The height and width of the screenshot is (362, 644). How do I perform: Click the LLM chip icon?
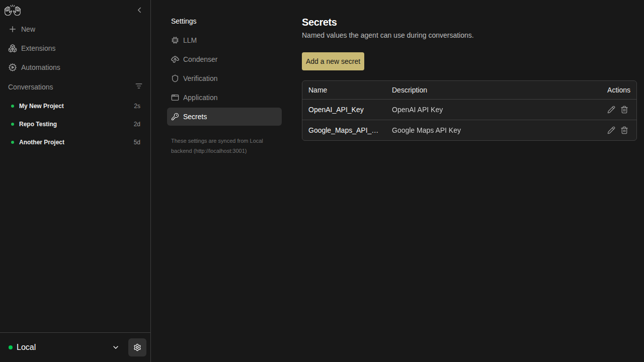tap(175, 40)
